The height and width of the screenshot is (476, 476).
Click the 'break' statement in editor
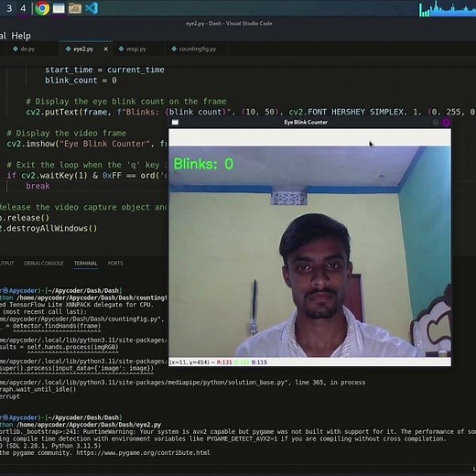[x=38, y=186]
